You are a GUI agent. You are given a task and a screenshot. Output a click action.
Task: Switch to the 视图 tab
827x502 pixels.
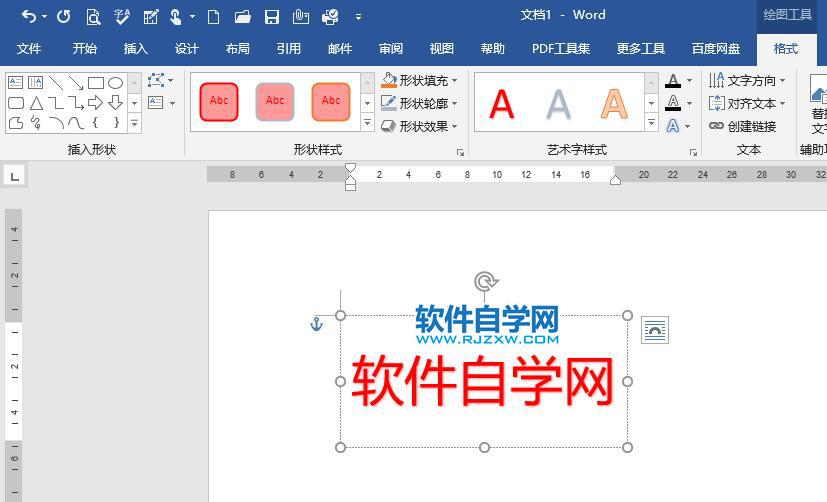tap(441, 49)
